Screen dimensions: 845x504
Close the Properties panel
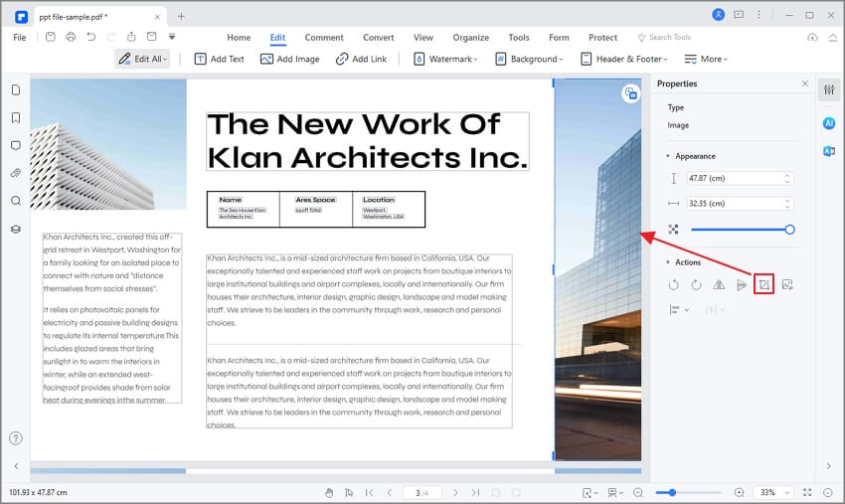(x=805, y=84)
